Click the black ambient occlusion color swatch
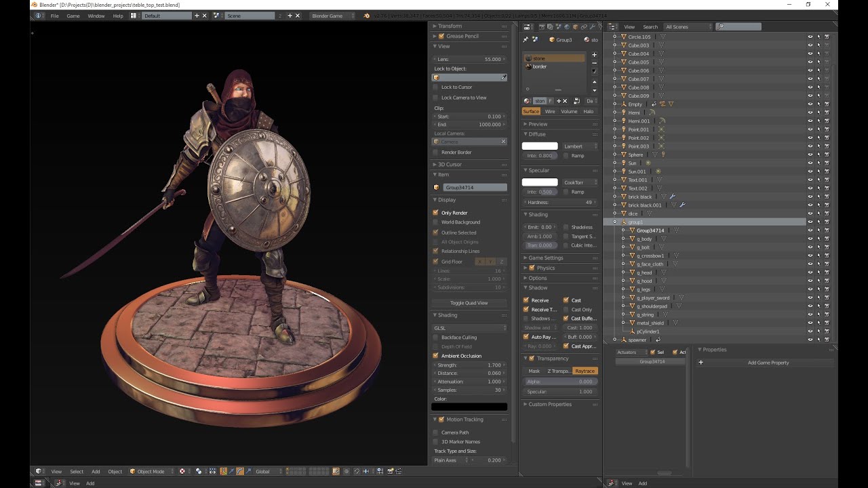The height and width of the screenshot is (488, 868). click(x=469, y=407)
